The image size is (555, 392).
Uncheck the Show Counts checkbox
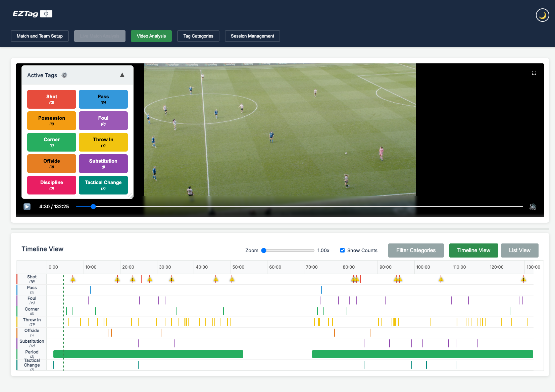[x=342, y=250]
